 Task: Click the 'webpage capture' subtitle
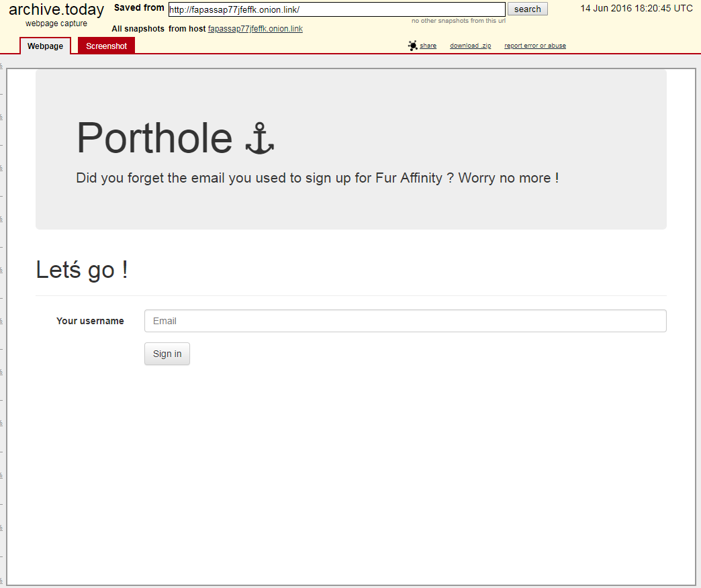click(x=56, y=23)
